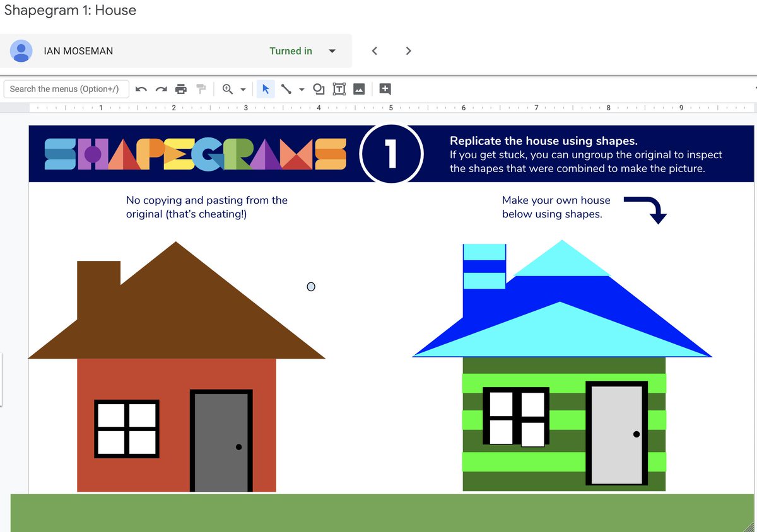Select the window on the red house

[126, 429]
